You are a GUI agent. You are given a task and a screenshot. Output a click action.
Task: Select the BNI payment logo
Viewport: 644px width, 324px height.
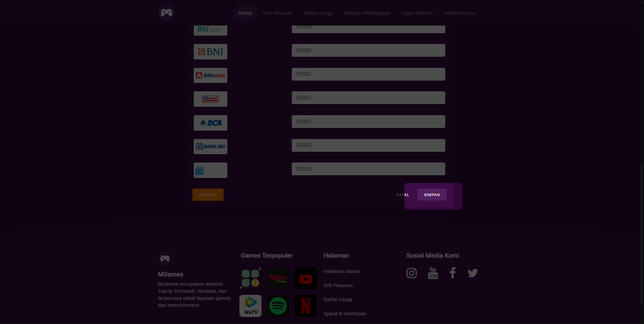(211, 52)
